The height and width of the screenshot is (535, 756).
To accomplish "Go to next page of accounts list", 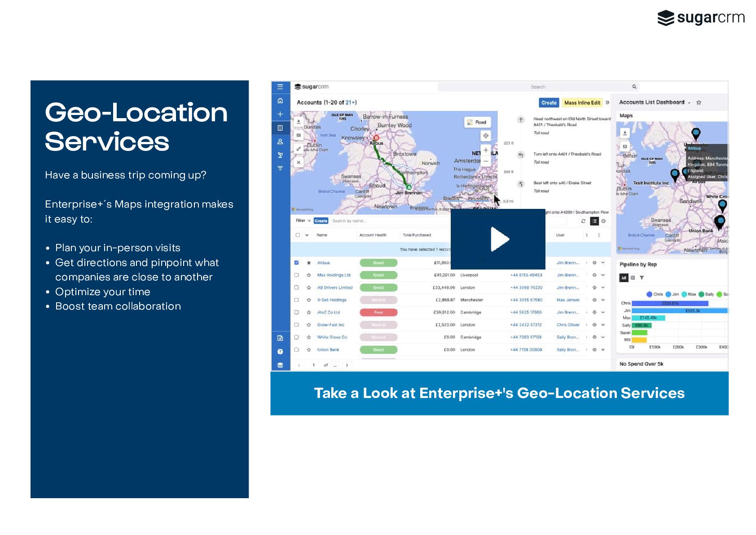I will point(347,365).
